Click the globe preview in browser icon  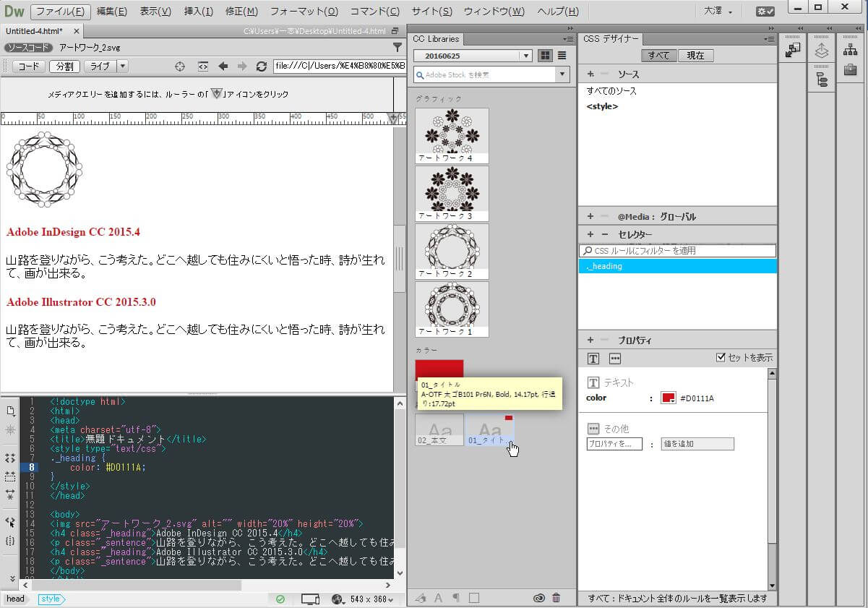[x=338, y=599]
